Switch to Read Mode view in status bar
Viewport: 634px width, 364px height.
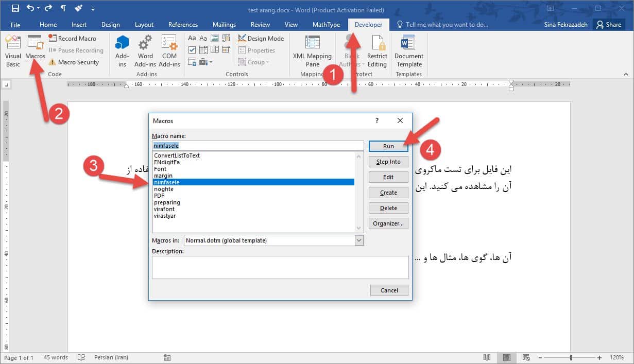(x=487, y=357)
